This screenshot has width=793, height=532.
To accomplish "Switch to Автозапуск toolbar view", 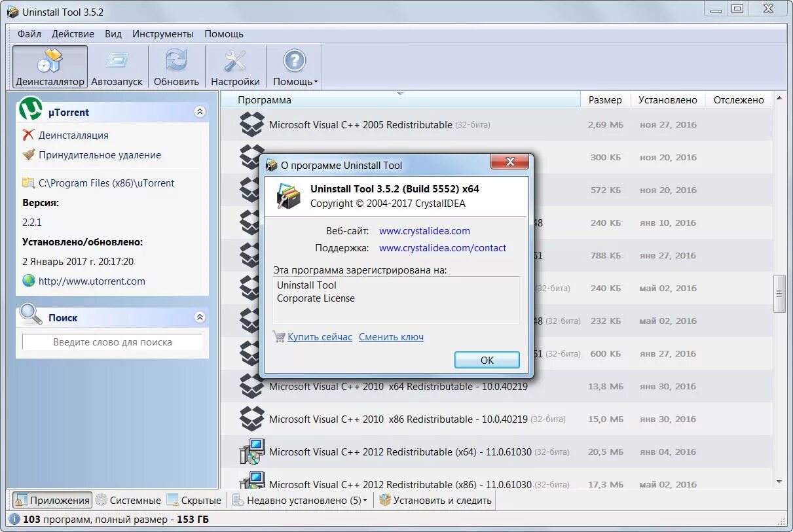I will click(x=117, y=67).
